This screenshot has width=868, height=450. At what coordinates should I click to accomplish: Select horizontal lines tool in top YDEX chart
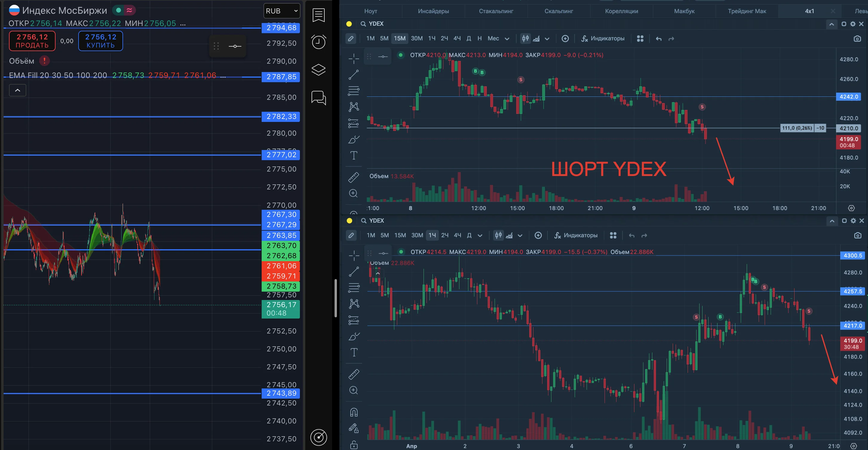click(353, 91)
